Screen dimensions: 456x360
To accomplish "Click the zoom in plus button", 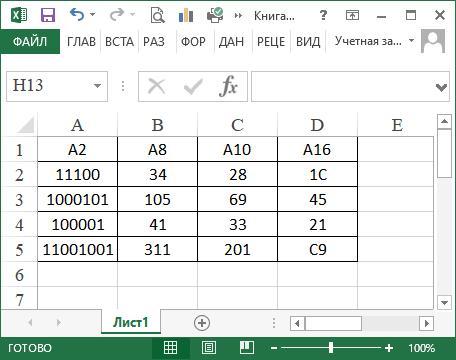I will [389, 348].
